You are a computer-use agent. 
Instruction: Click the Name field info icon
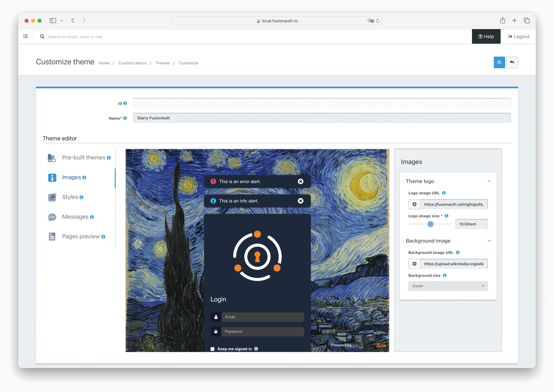point(125,118)
